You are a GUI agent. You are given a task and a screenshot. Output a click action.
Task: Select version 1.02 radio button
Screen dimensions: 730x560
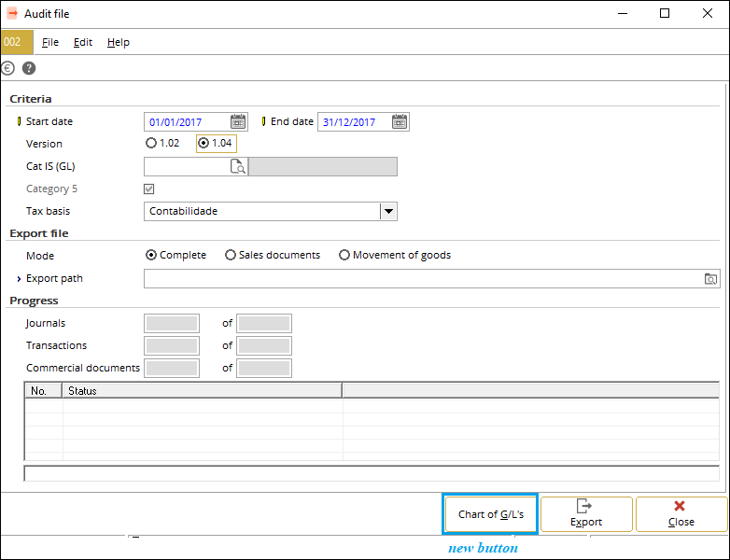151,143
